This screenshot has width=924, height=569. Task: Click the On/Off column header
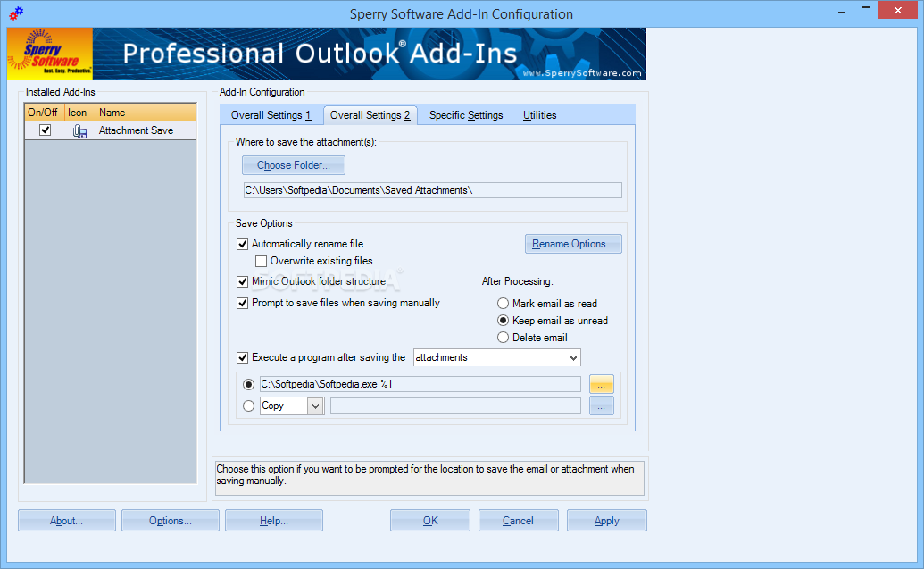(44, 113)
